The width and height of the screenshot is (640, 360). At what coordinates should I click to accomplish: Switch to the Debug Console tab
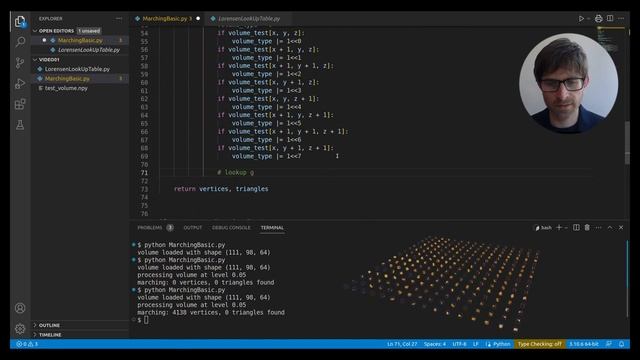[231, 228]
